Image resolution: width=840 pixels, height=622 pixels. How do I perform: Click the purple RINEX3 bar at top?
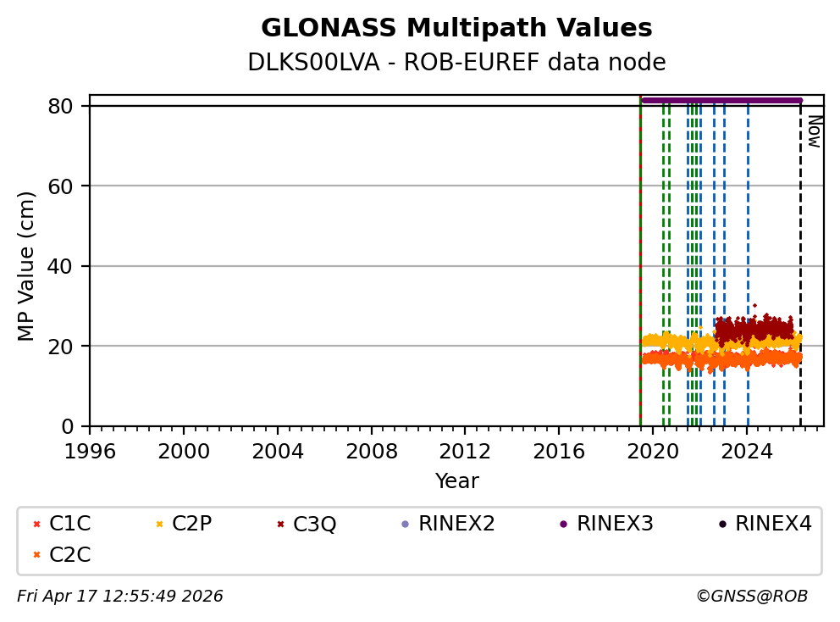pos(720,100)
